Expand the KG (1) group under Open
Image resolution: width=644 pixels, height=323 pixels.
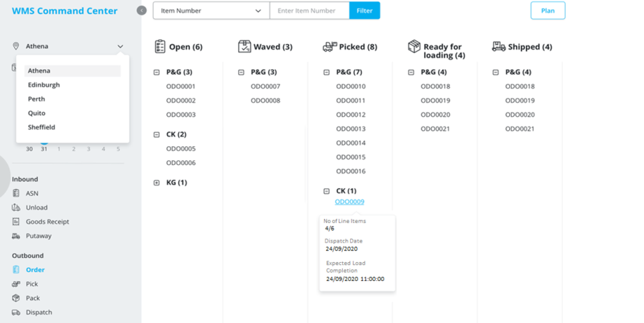pyautogui.click(x=156, y=183)
